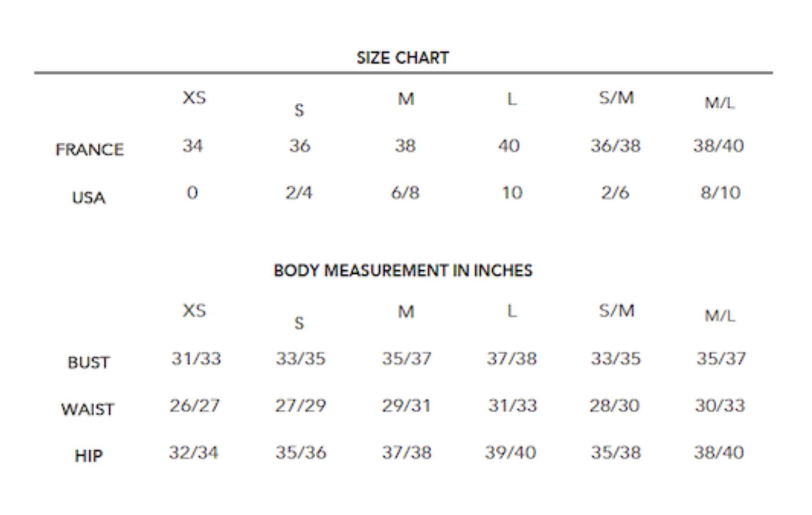Viewport: 812px width, 515px height.
Task: Select France size 36/38 cell
Action: point(615,146)
